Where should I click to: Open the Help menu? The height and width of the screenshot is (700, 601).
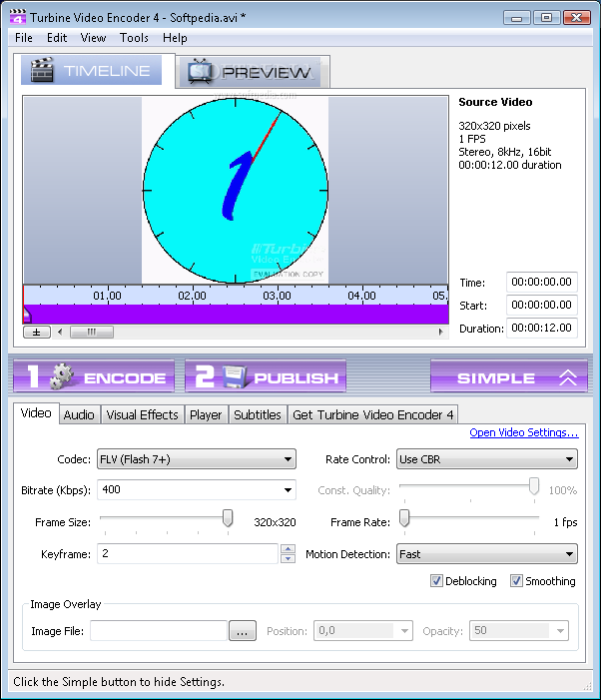tap(175, 38)
